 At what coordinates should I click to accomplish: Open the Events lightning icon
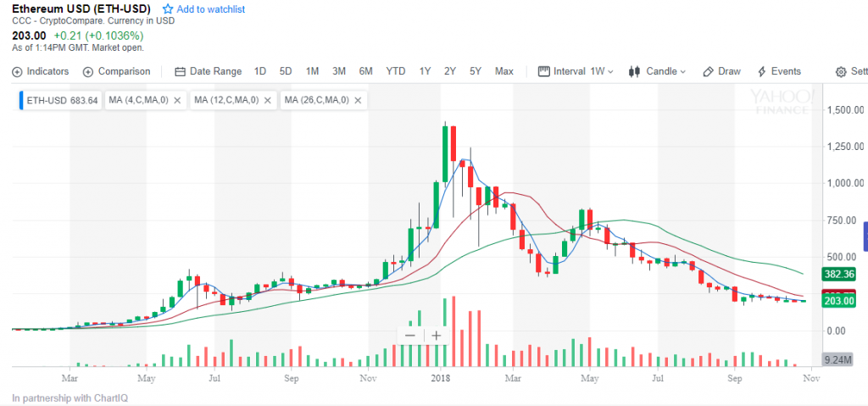pos(762,71)
